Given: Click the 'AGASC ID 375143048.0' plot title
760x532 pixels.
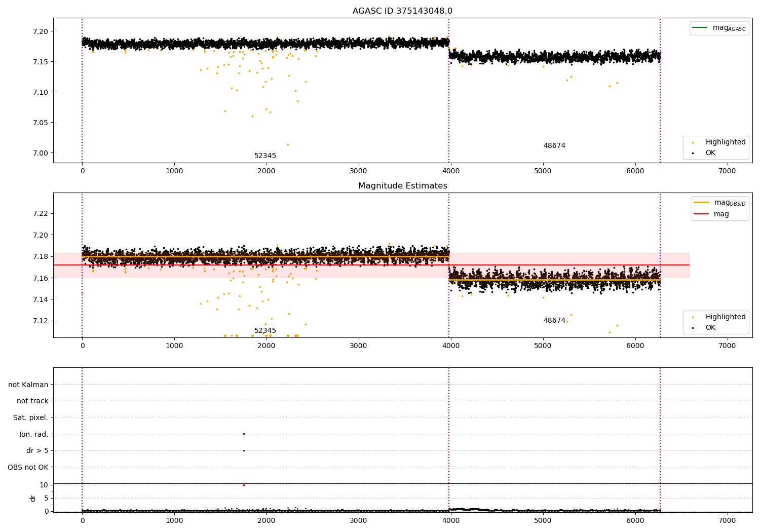Looking at the screenshot, I should pos(402,11).
